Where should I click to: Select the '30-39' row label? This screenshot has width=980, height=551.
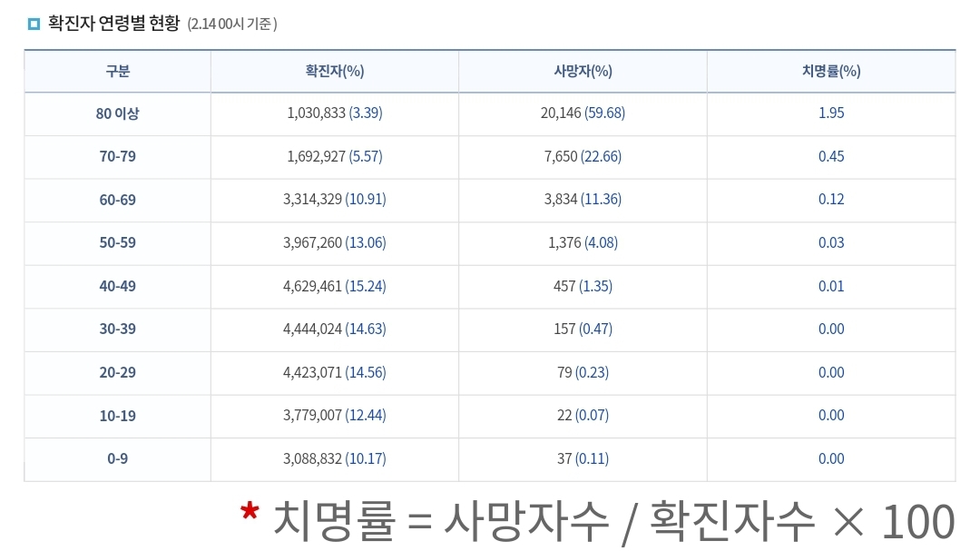click(x=117, y=329)
